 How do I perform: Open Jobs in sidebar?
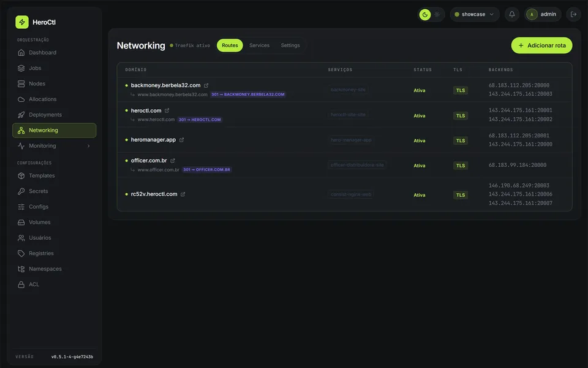(55, 68)
